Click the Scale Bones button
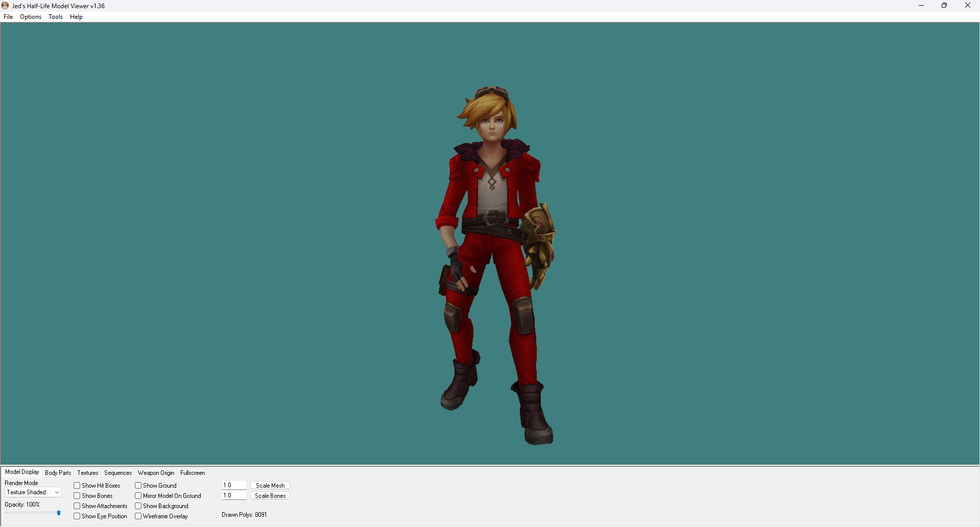980x527 pixels. [x=270, y=496]
